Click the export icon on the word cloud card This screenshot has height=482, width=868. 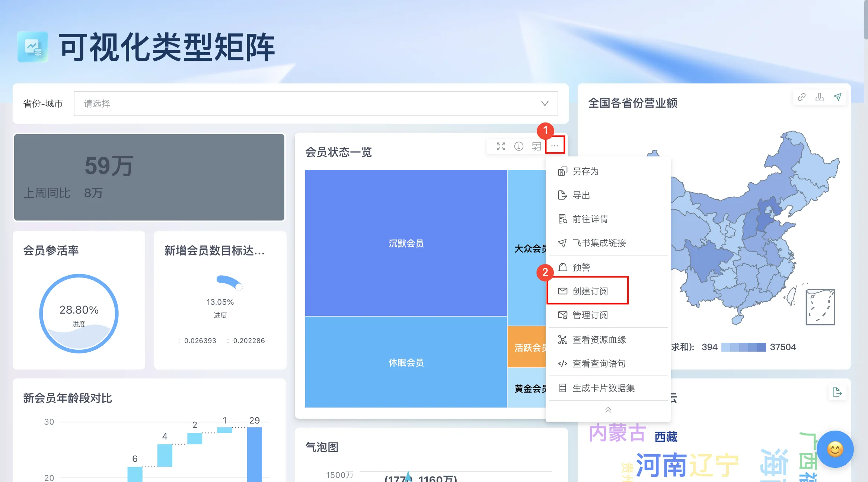click(x=837, y=392)
